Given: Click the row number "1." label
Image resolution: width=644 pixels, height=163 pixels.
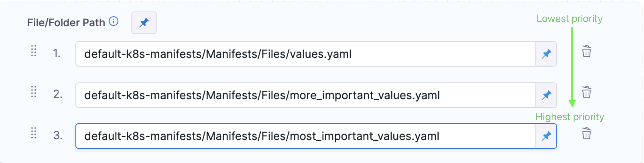Looking at the screenshot, I should click(x=57, y=53).
